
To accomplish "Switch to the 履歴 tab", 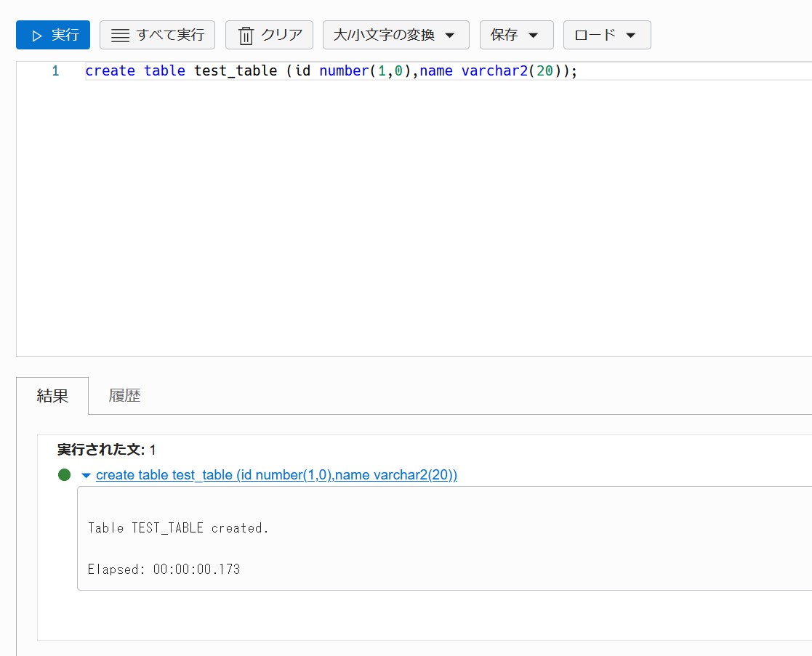I will [x=124, y=396].
